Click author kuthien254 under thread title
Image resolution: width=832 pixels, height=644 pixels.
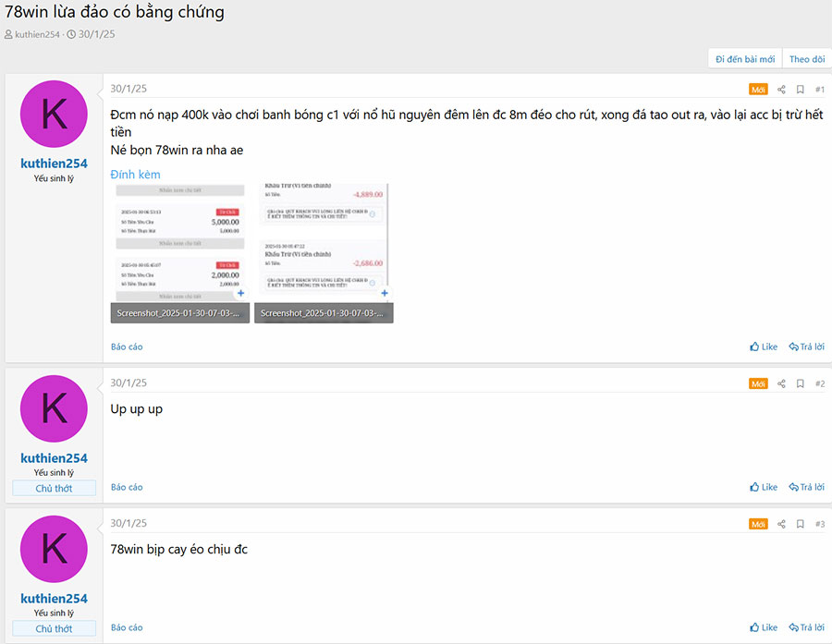point(37,34)
